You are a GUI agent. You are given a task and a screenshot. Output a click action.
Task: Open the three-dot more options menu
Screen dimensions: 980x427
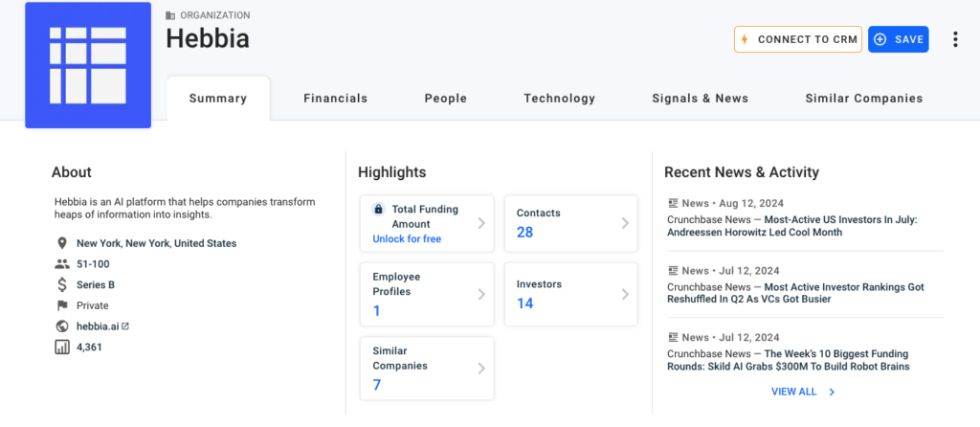pyautogui.click(x=954, y=39)
